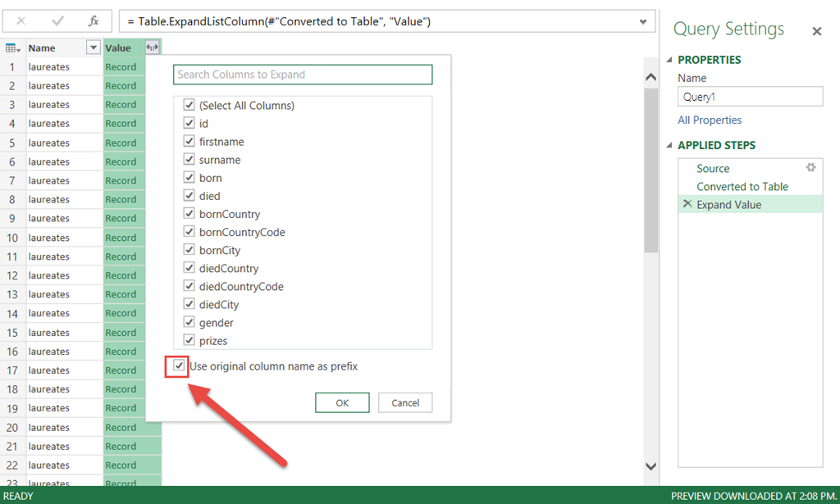840x504 pixels.
Task: Click the expand icon on Value column
Action: coord(152,48)
